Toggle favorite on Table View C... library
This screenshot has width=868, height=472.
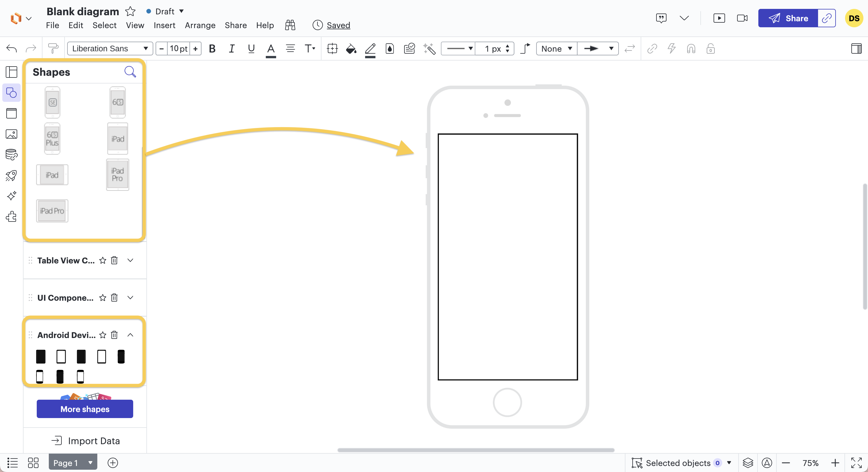coord(102,260)
